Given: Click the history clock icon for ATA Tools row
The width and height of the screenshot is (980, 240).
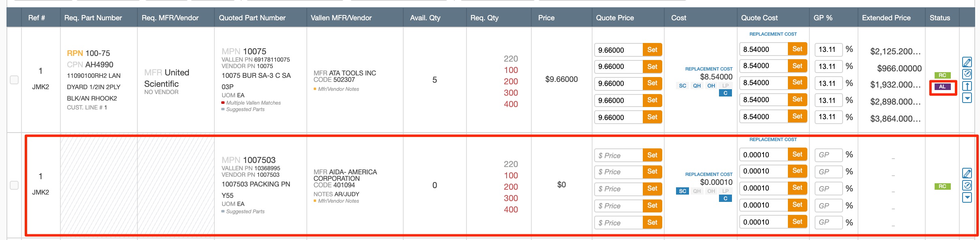Looking at the screenshot, I should 967,74.
